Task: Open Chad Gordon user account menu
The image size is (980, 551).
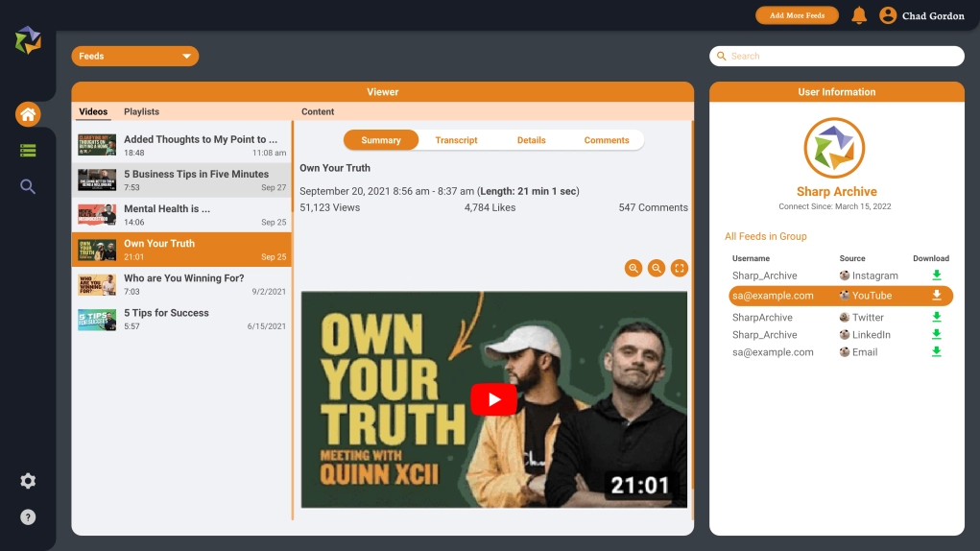Action: coord(921,15)
